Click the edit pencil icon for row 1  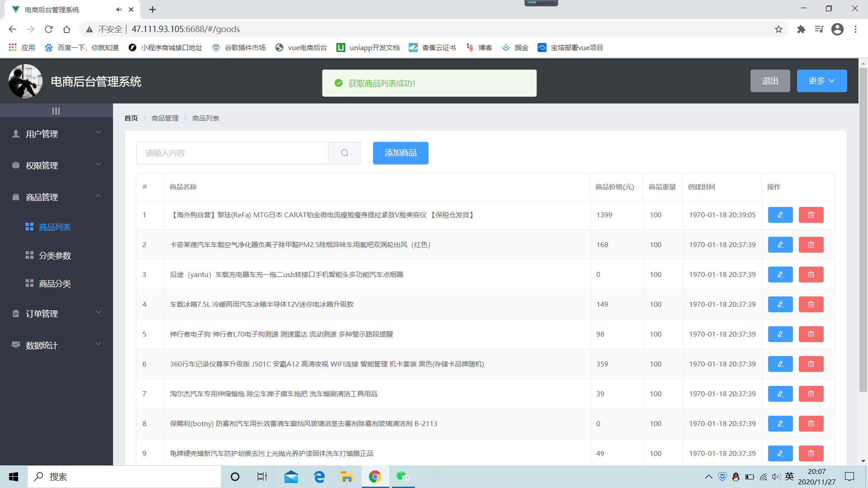pos(780,215)
